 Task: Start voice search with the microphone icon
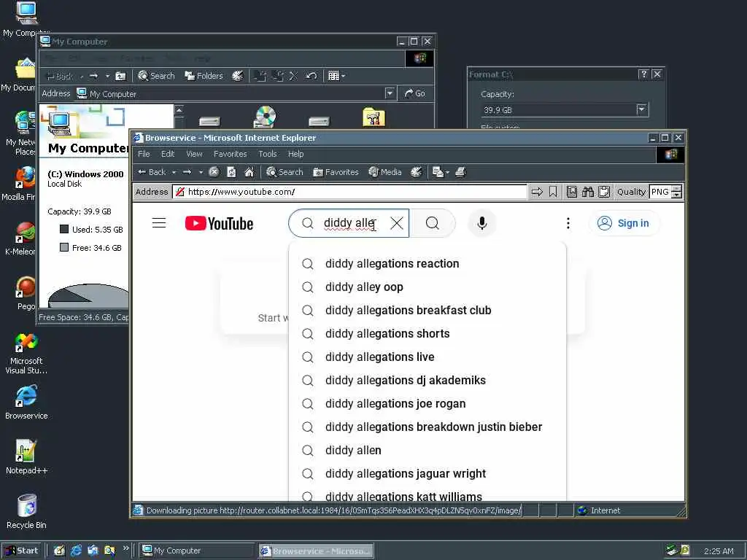tap(481, 223)
